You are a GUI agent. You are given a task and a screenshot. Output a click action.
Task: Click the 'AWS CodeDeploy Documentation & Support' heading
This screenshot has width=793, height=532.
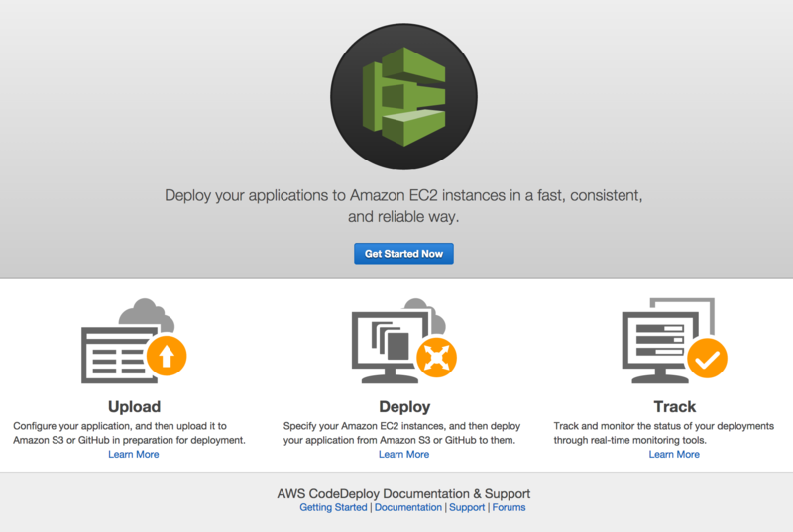pyautogui.click(x=403, y=493)
